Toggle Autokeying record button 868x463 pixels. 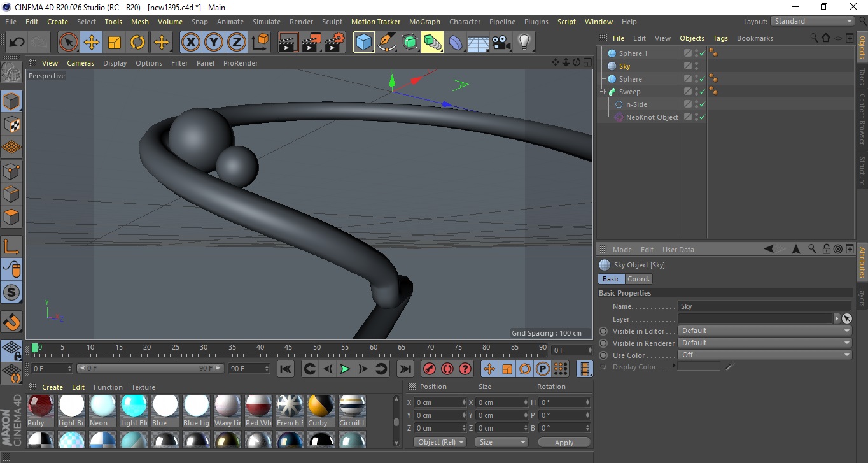(x=447, y=369)
